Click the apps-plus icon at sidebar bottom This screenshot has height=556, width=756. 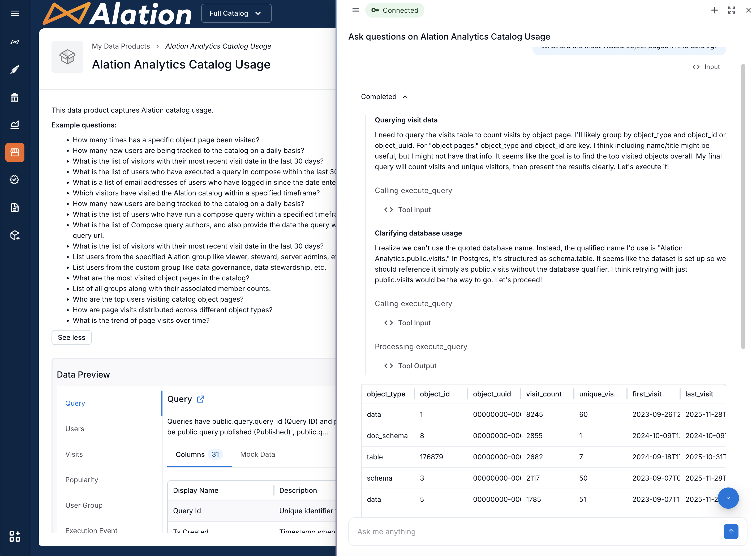click(15, 536)
